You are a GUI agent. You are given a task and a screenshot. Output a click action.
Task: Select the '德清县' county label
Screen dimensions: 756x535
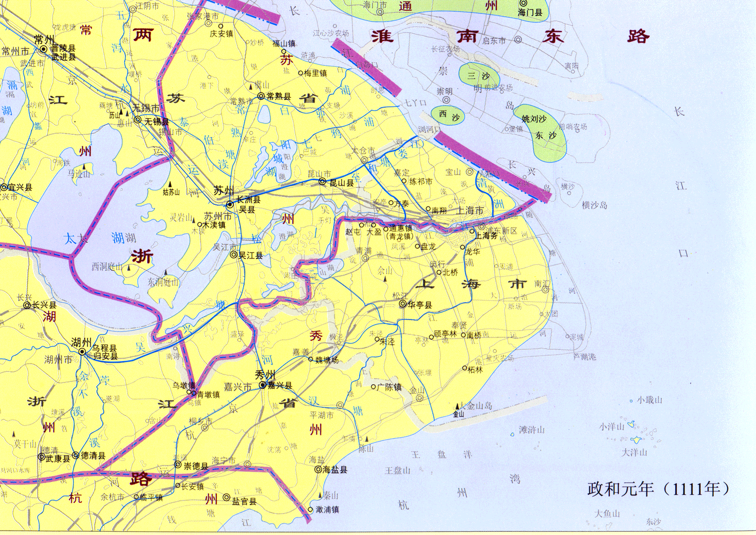coord(93,456)
